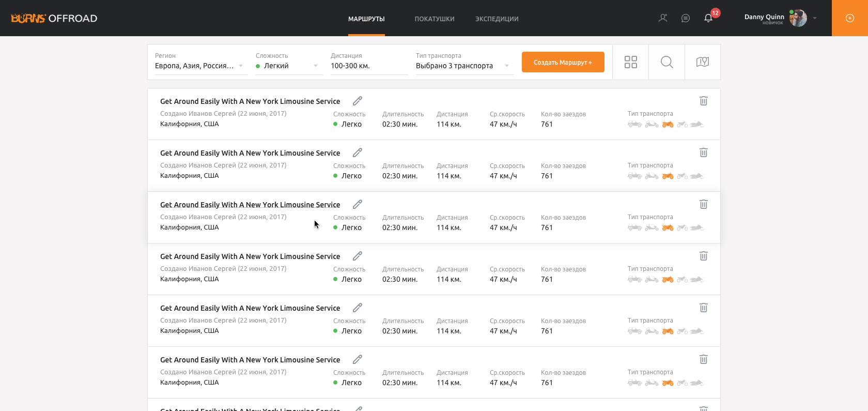
Task: Open the search magnifier in the filter bar
Action: pos(667,62)
